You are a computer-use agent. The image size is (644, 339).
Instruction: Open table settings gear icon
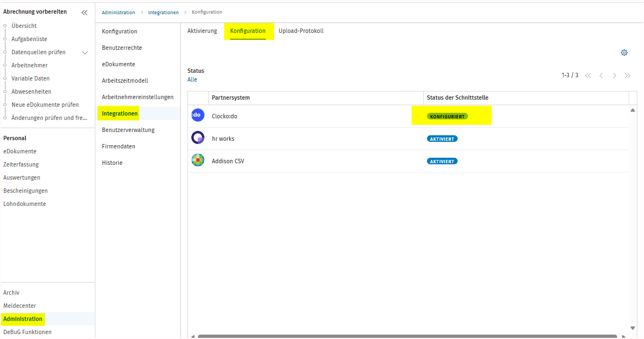pyautogui.click(x=624, y=53)
